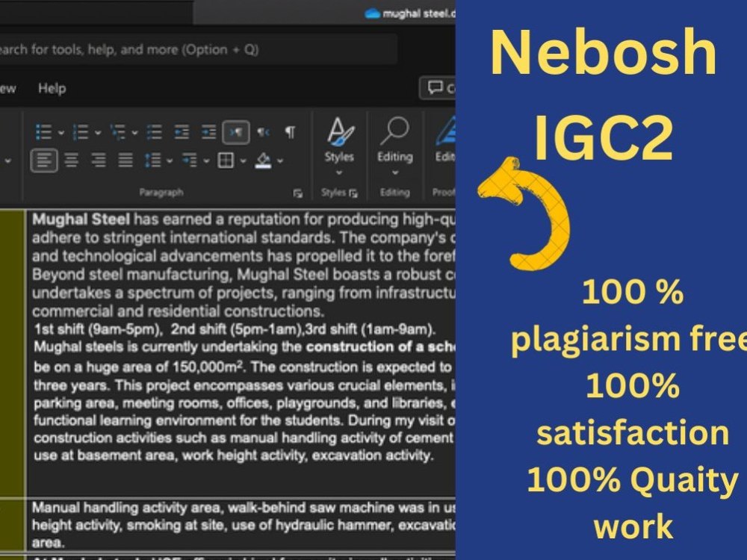Image resolution: width=747 pixels, height=560 pixels.
Task: Click the multilevel list icon
Action: pos(117,132)
